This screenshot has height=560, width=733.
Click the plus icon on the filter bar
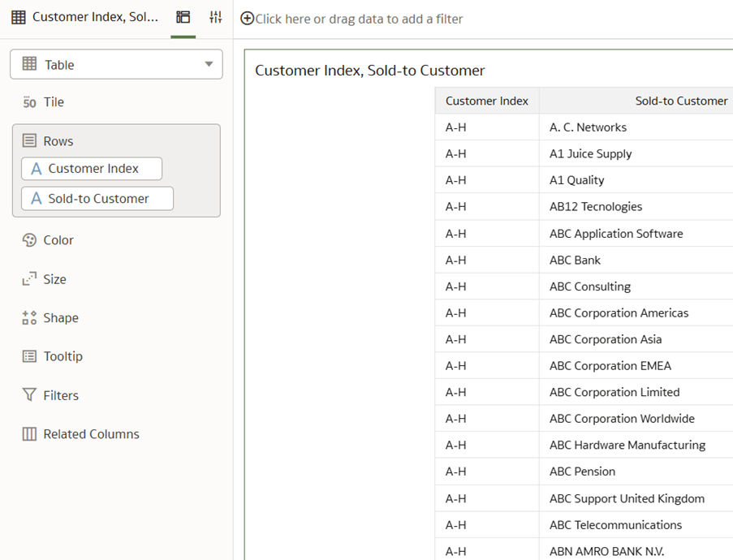[x=247, y=18]
